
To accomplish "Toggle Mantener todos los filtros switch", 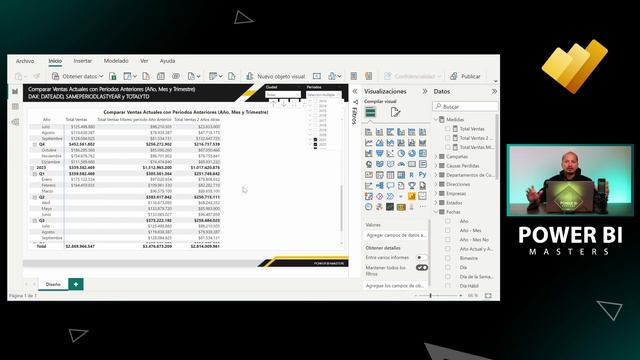I will [x=422, y=268].
